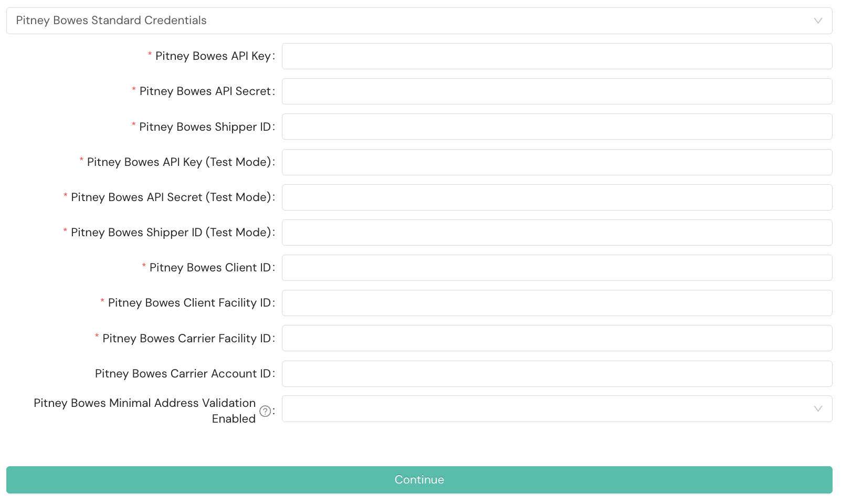Click the 'Pitney Bowes Client ID' label

click(x=210, y=268)
